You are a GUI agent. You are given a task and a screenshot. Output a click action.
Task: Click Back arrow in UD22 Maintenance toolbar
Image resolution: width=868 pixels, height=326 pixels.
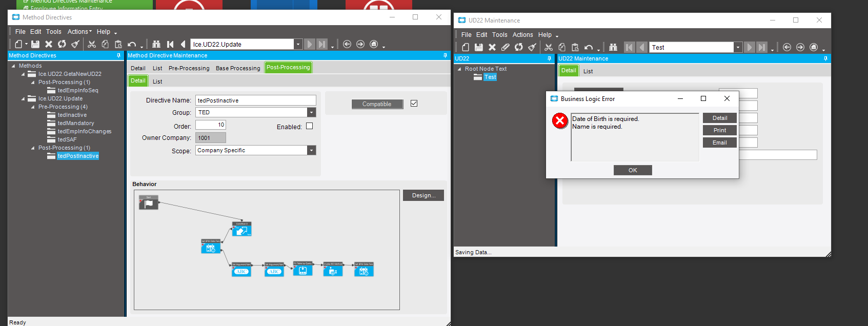(787, 47)
